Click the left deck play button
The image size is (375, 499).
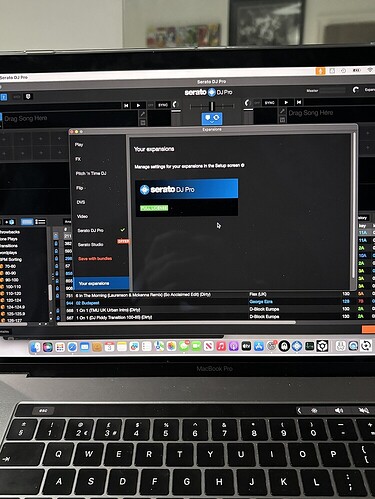[x=138, y=105]
